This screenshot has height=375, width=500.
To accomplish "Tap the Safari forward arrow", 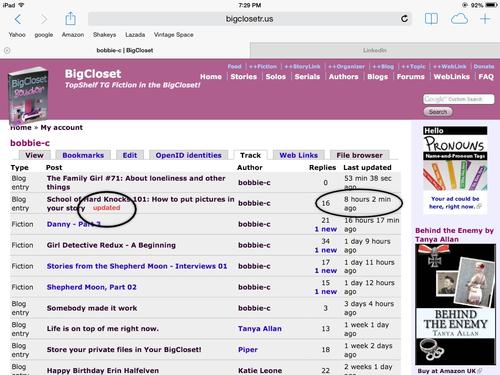I will pyautogui.click(x=44, y=19).
